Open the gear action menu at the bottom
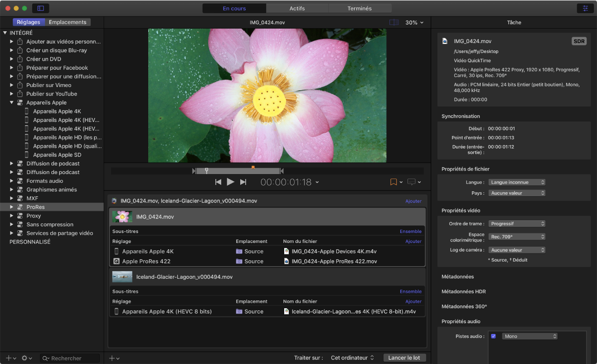 27,358
